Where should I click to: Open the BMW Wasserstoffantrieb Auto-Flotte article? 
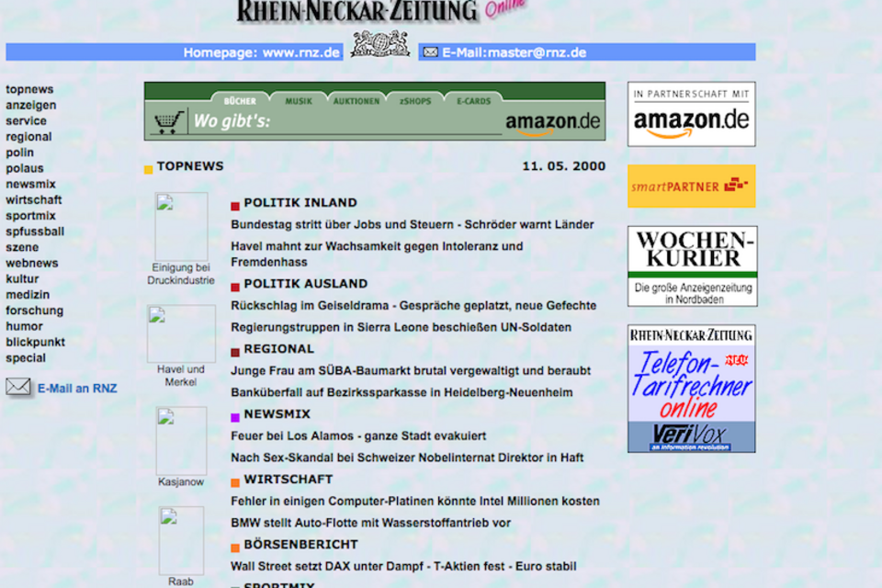[x=370, y=524]
